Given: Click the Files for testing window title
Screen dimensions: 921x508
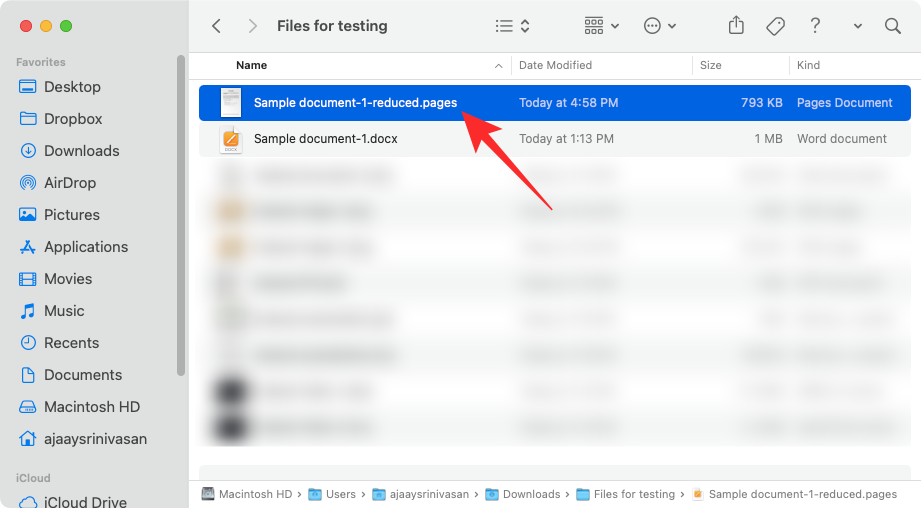Looking at the screenshot, I should [332, 26].
